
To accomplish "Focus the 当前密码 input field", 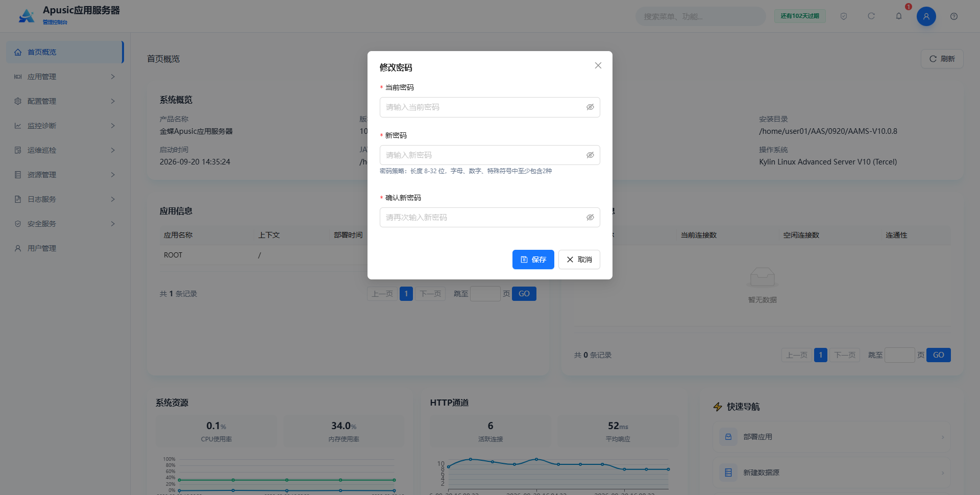I will pyautogui.click(x=489, y=107).
